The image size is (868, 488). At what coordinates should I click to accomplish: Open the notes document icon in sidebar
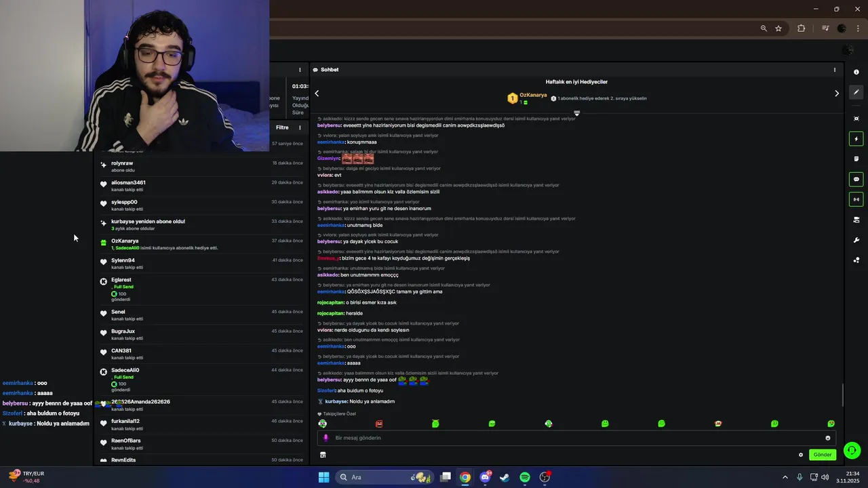point(856,159)
